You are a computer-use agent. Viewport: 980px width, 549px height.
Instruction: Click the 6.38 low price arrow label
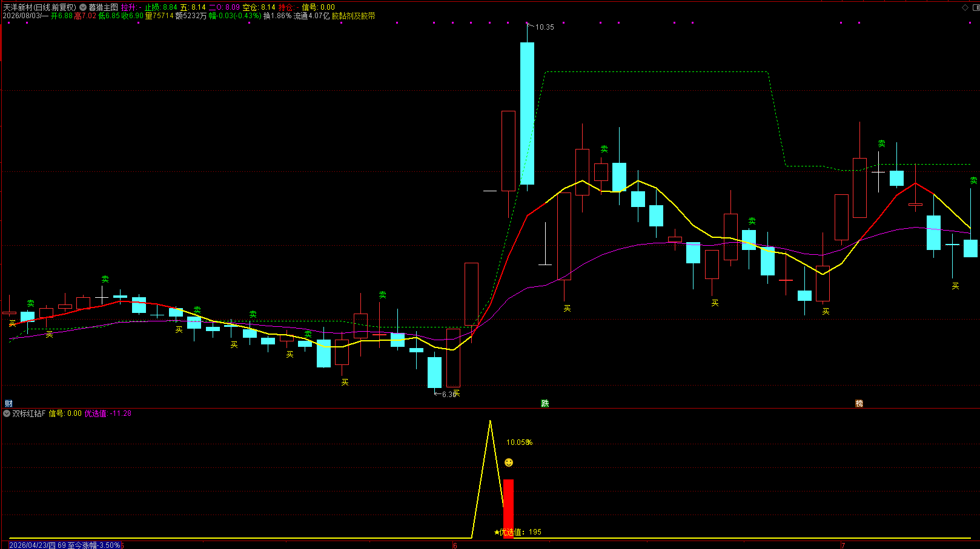(445, 394)
